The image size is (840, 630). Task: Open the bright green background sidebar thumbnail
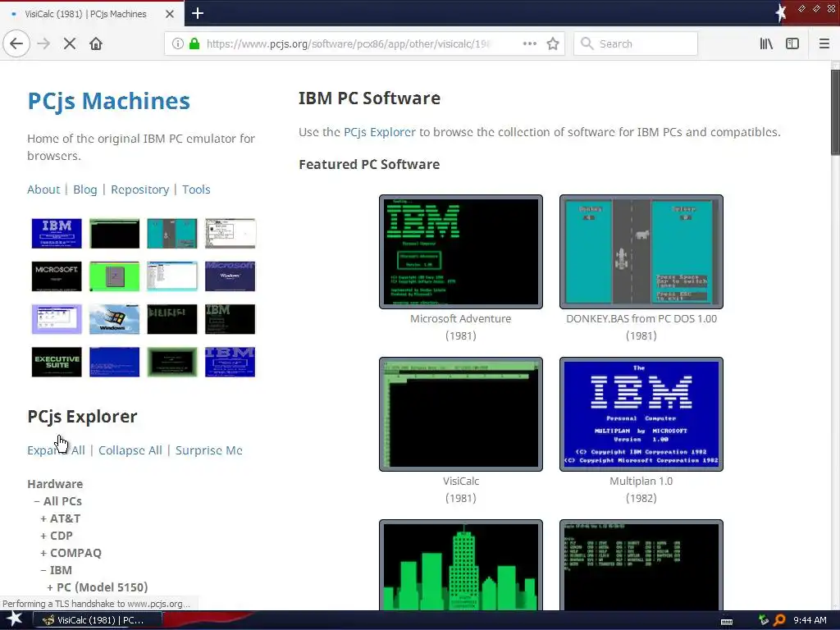click(x=114, y=276)
